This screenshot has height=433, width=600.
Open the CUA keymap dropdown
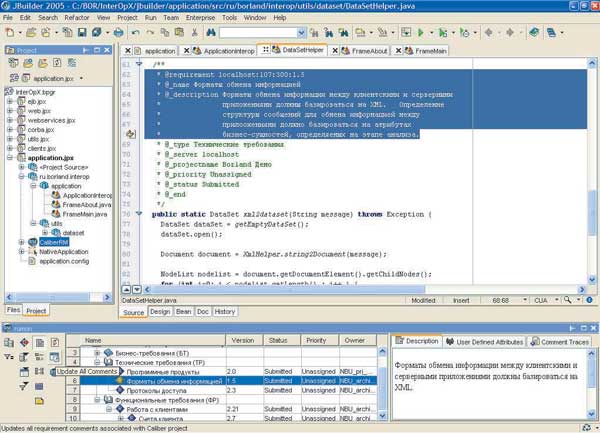pos(556,300)
